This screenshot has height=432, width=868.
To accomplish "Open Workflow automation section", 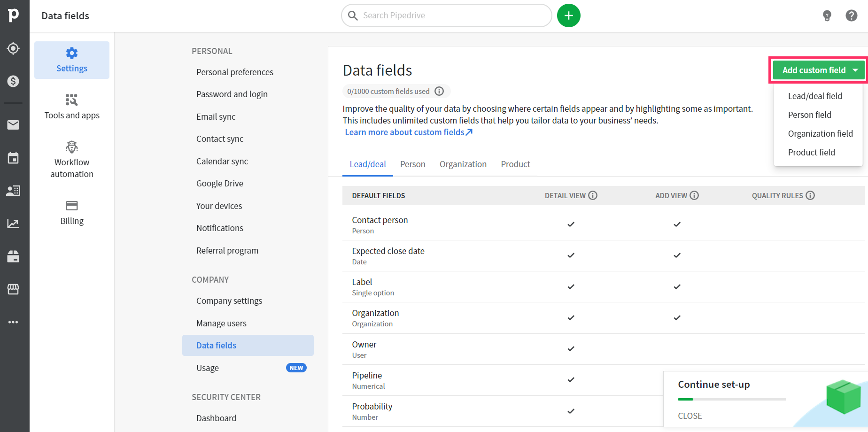I will coord(72,160).
